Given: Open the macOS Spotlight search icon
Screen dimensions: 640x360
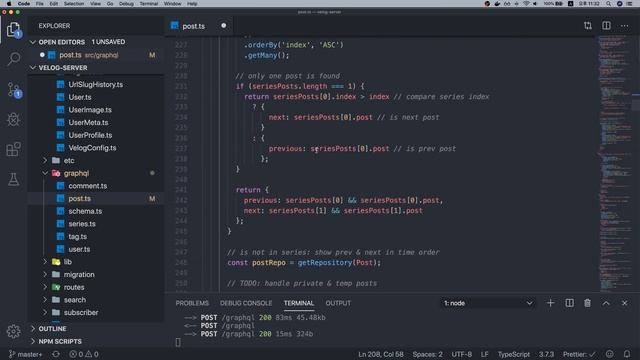Looking at the screenshot, I should (x=608, y=4).
